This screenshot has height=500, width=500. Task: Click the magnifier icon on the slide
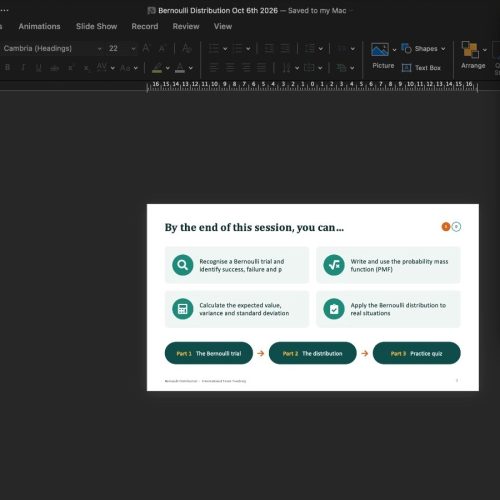tap(183, 265)
